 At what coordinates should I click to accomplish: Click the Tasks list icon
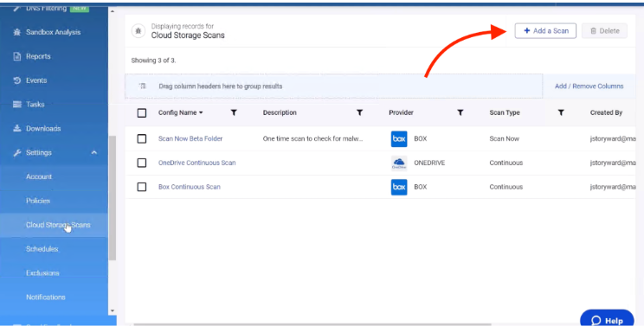[x=16, y=104]
